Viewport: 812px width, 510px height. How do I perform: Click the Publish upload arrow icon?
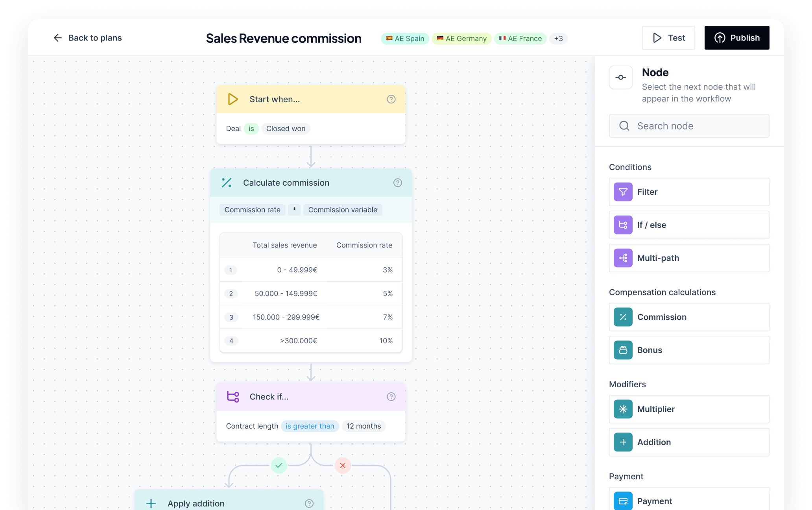(x=720, y=38)
